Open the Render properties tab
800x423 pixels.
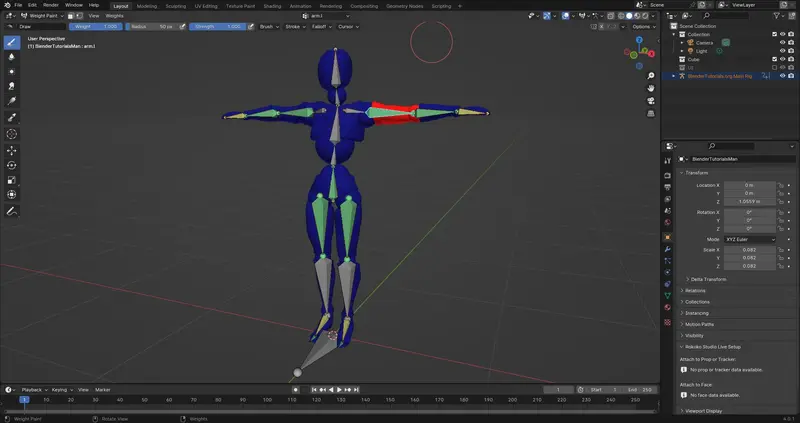tap(667, 176)
